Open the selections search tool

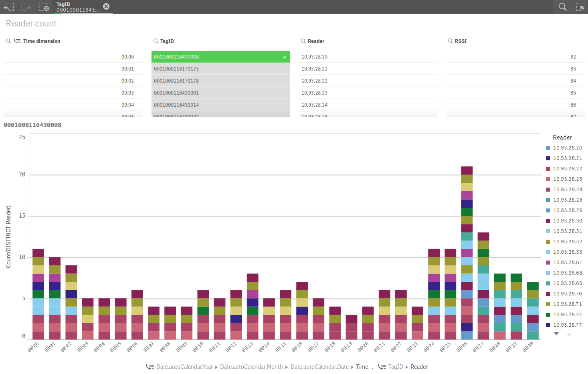click(563, 7)
